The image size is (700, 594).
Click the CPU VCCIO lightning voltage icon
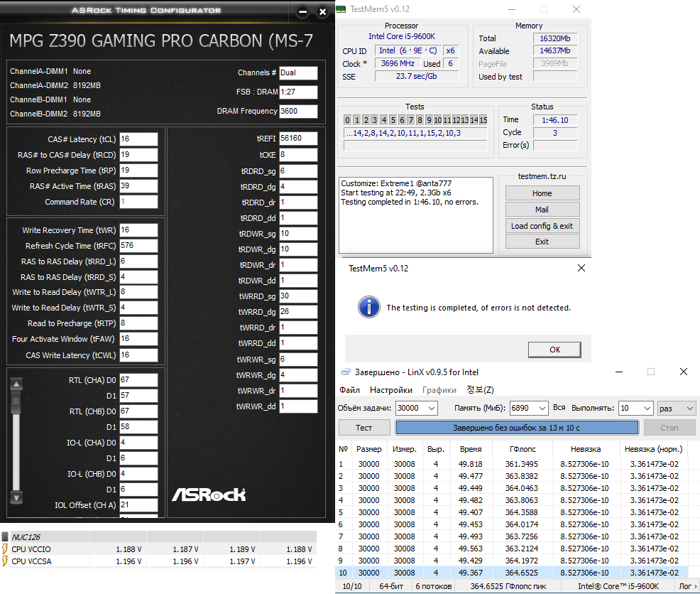pyautogui.click(x=5, y=549)
